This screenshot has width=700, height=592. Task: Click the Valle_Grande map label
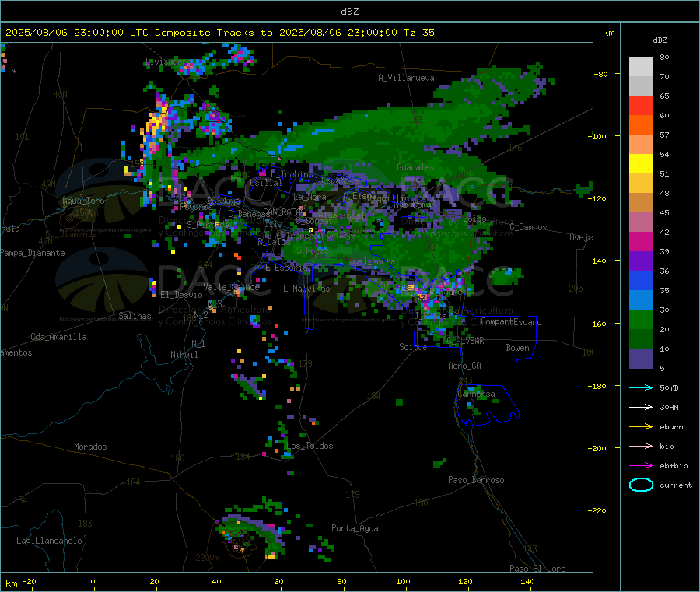pos(232,286)
